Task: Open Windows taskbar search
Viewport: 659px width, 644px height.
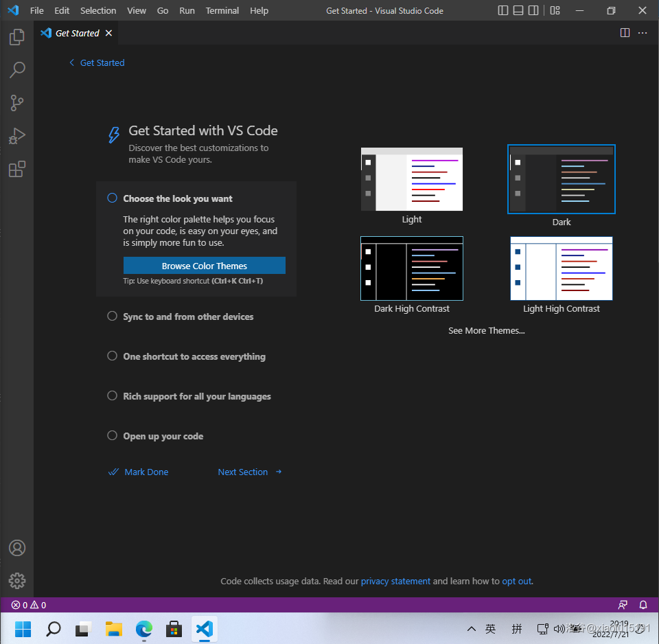Action: point(54,629)
